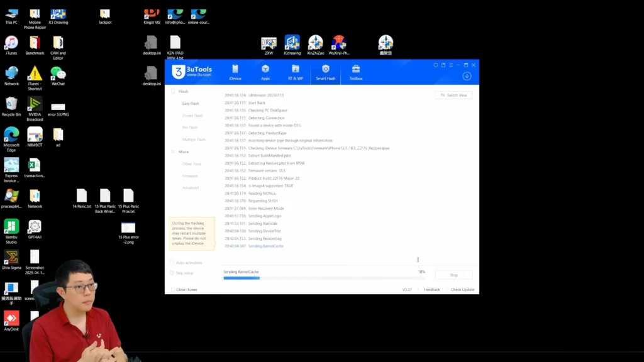Open the Apps tab in 3uTools
The width and height of the screenshot is (644, 362).
[265, 72]
